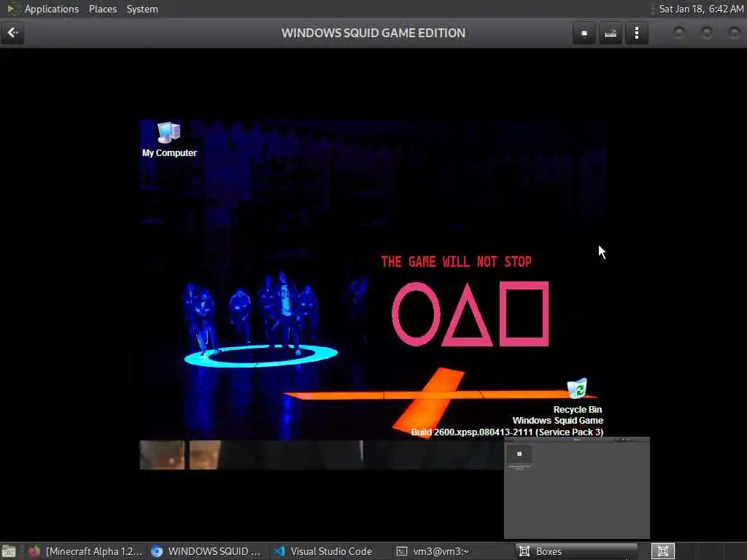The width and height of the screenshot is (747, 560).
Task: Switch to Visual Studio Code taskbar entry
Action: 323,551
